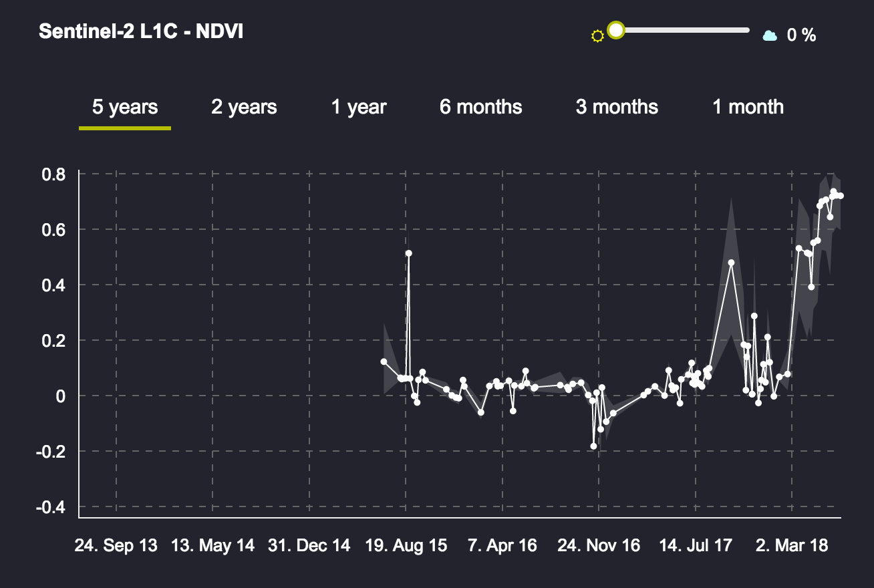Click the cloud coverage icon
Viewport: 874px width, 588px height.
point(770,35)
